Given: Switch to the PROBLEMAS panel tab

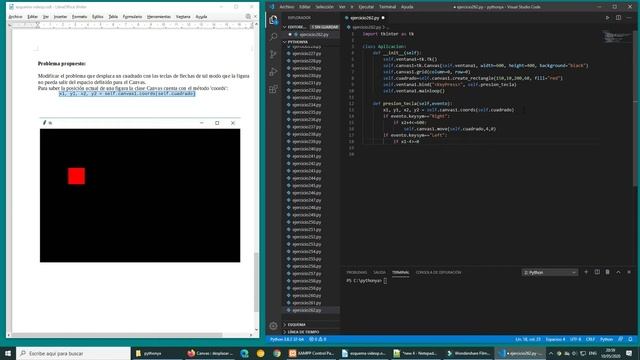Looking at the screenshot, I should coord(357,272).
